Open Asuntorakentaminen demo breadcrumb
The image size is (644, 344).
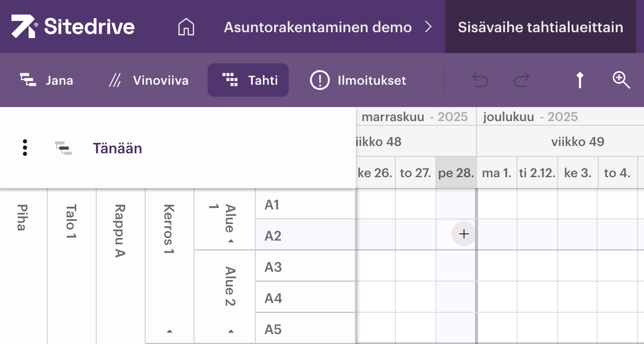coord(317,27)
